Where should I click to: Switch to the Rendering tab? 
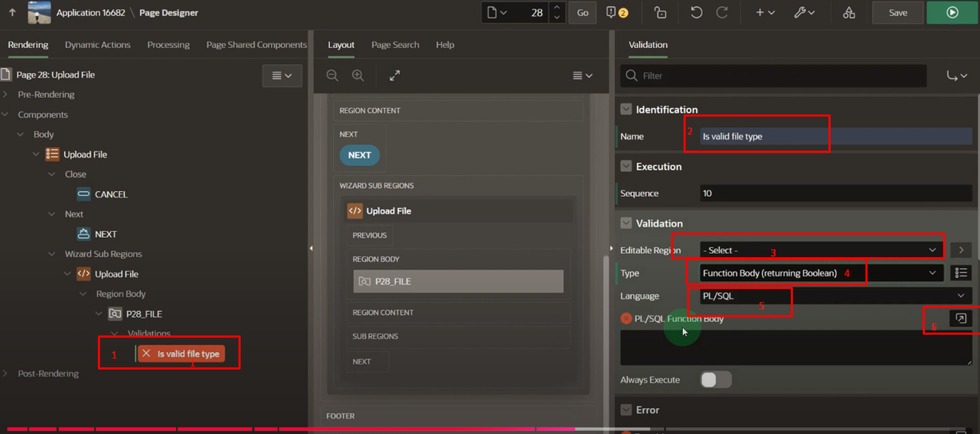click(28, 44)
